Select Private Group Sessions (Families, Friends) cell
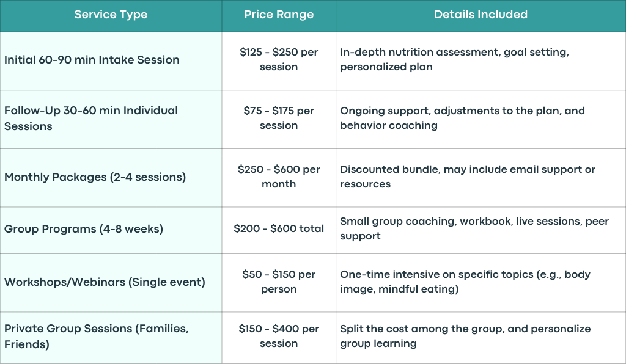 click(x=111, y=338)
